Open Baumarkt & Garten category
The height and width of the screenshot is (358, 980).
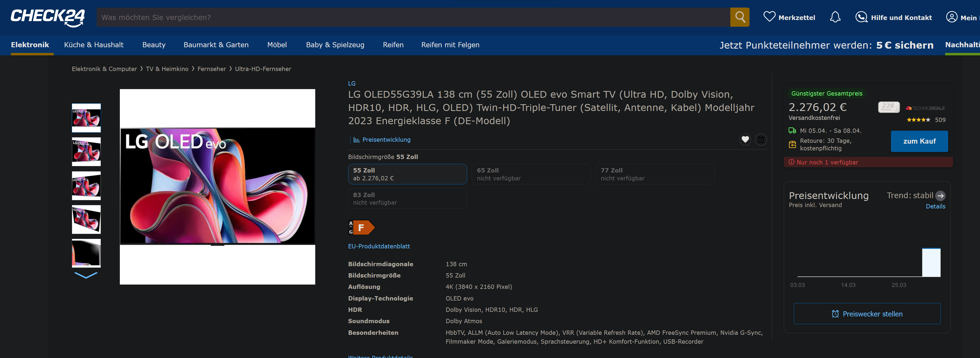(x=216, y=45)
